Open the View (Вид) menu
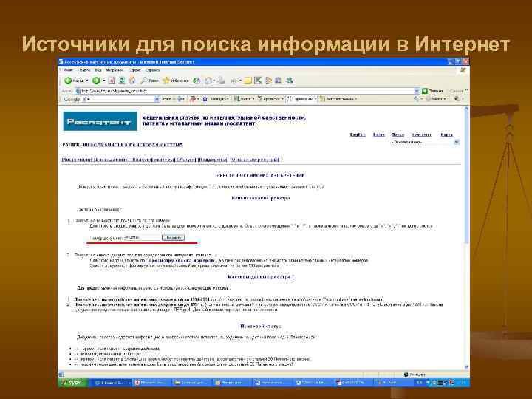The width and height of the screenshot is (532, 399). pos(98,70)
